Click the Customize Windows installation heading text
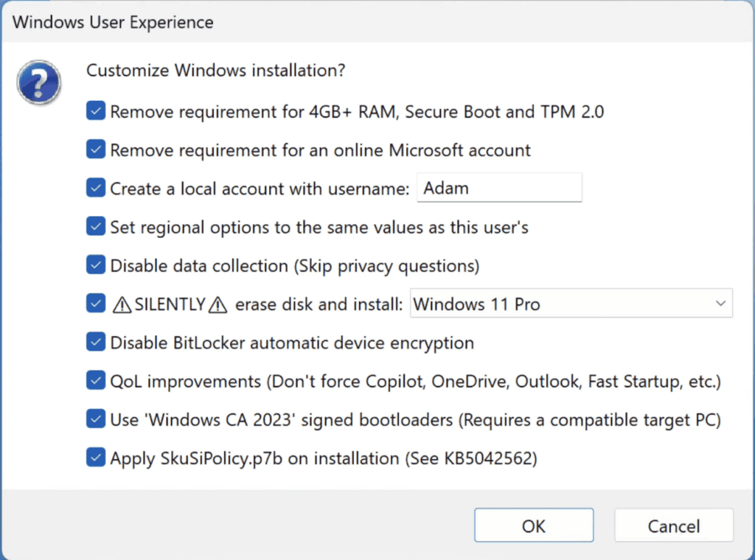 [216, 70]
